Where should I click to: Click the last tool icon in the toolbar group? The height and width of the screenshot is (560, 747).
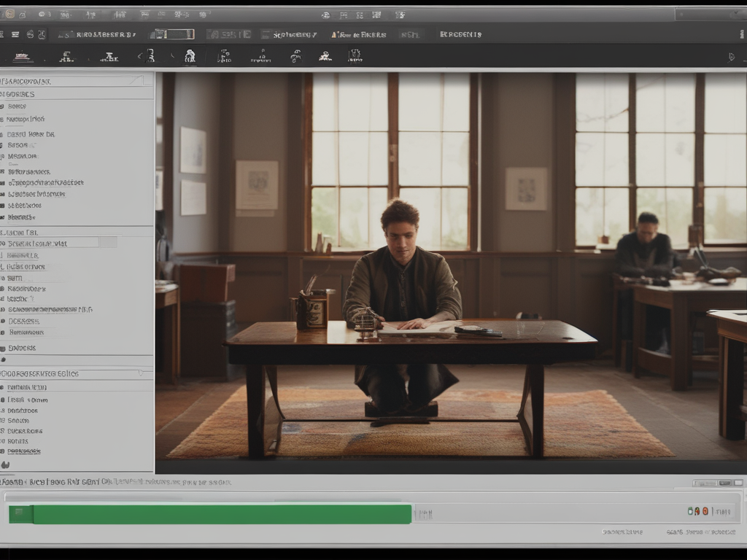coord(355,55)
